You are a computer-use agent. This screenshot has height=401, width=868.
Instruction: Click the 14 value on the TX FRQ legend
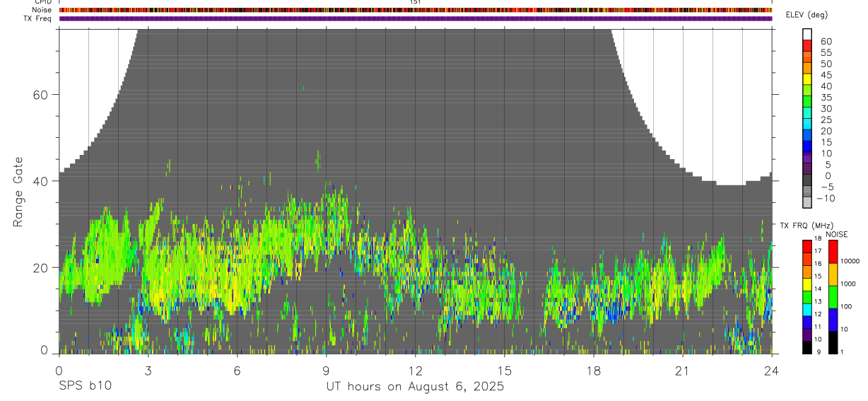[817, 289]
